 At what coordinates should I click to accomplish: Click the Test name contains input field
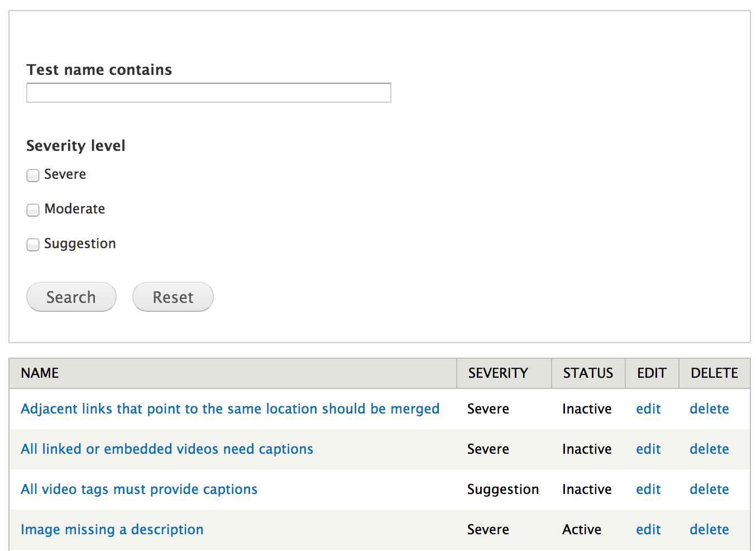point(208,92)
